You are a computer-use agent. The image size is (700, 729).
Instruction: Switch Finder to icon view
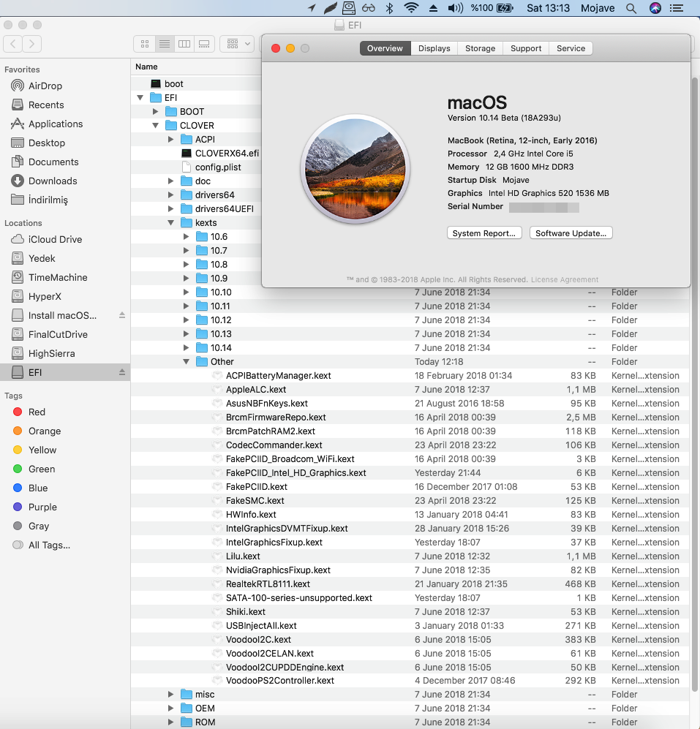[145, 44]
